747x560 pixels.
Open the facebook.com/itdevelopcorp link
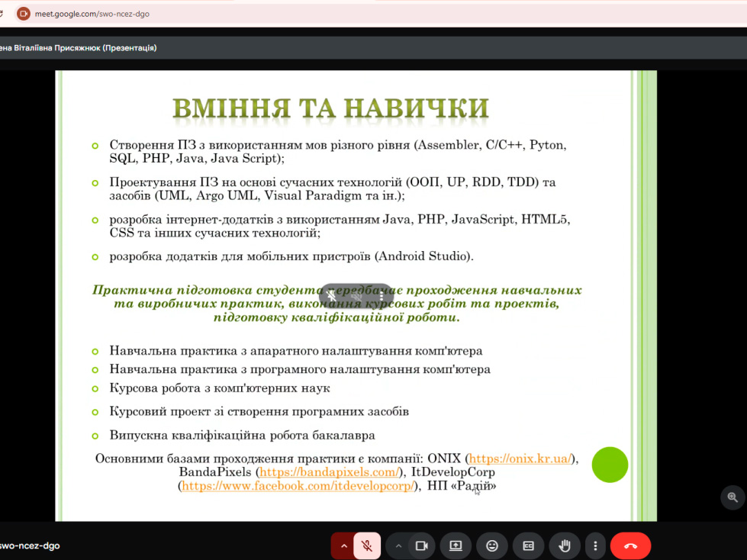click(298, 486)
